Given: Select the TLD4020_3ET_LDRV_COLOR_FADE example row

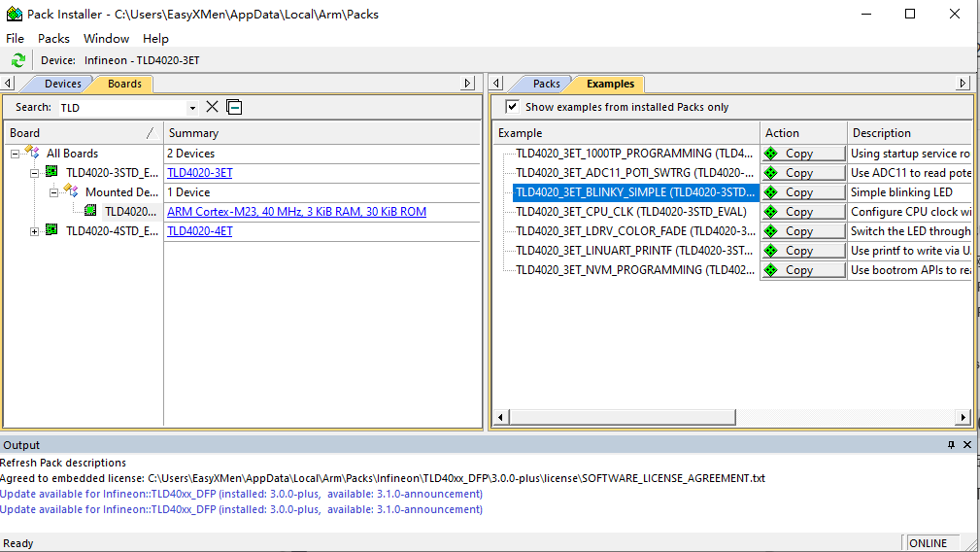Looking at the screenshot, I should [x=635, y=230].
